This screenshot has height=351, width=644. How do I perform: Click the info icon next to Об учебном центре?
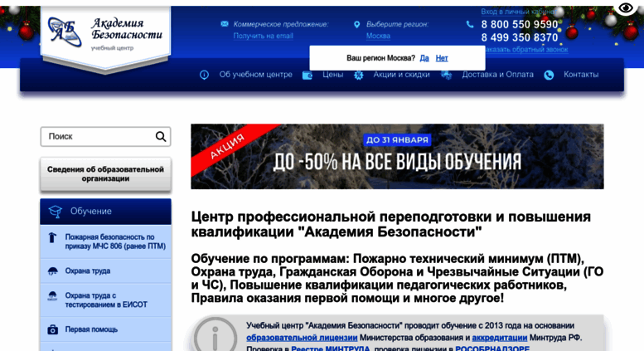(204, 75)
